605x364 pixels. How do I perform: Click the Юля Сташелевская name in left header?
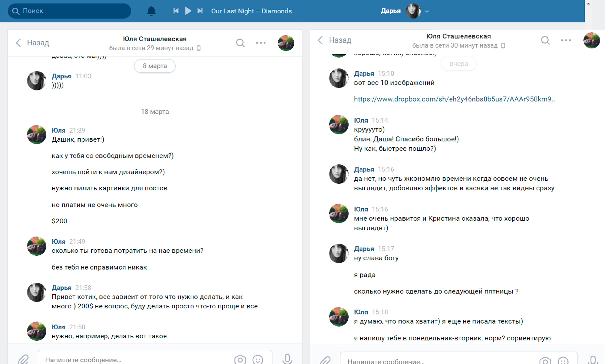155,39
